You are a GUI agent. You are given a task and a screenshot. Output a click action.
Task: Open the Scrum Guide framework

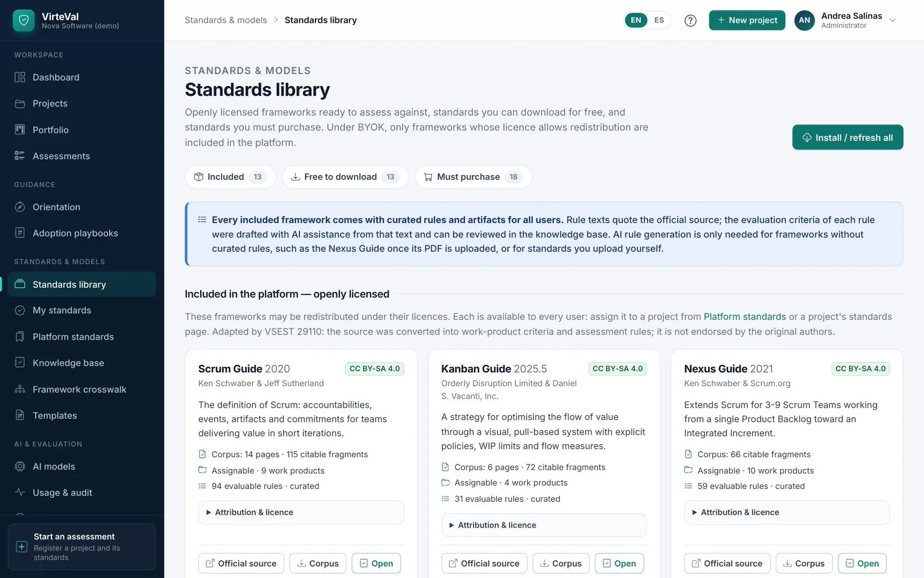point(376,563)
